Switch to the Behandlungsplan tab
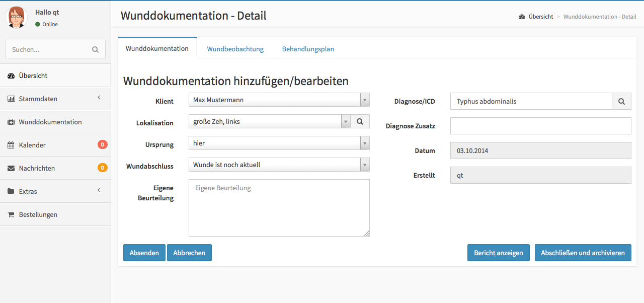 click(308, 49)
